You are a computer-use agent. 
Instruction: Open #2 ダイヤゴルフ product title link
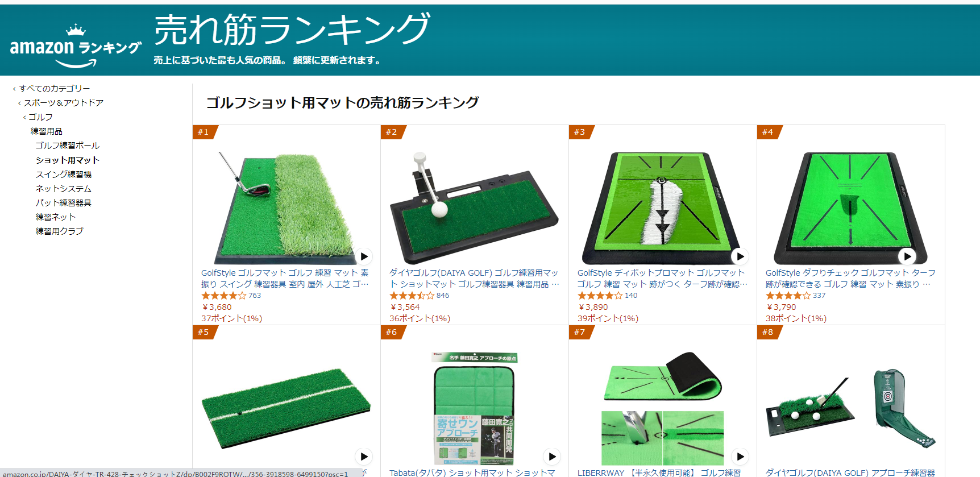(x=474, y=279)
